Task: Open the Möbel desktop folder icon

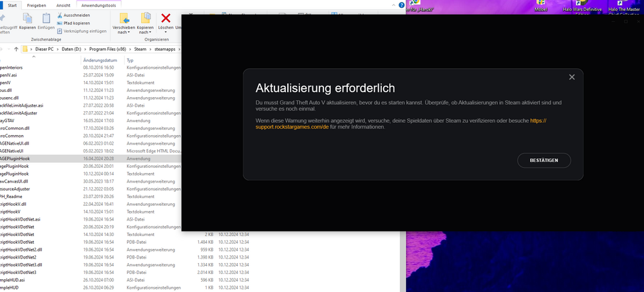Action: point(541,6)
